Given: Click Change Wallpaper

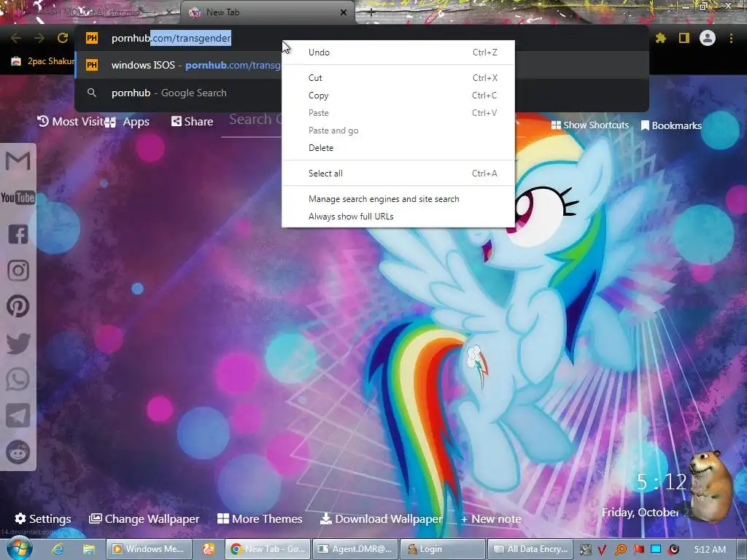Looking at the screenshot, I should pyautogui.click(x=144, y=518).
